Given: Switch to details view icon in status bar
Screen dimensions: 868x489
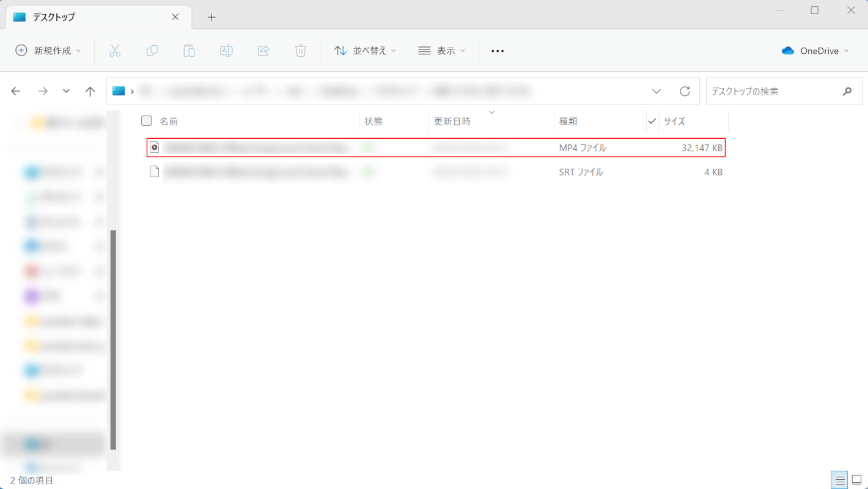Looking at the screenshot, I should click(x=840, y=480).
